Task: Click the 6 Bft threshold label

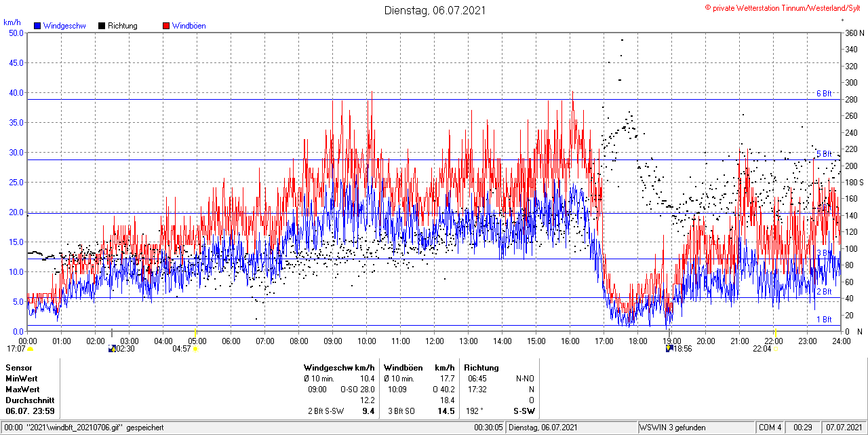Action: point(823,94)
